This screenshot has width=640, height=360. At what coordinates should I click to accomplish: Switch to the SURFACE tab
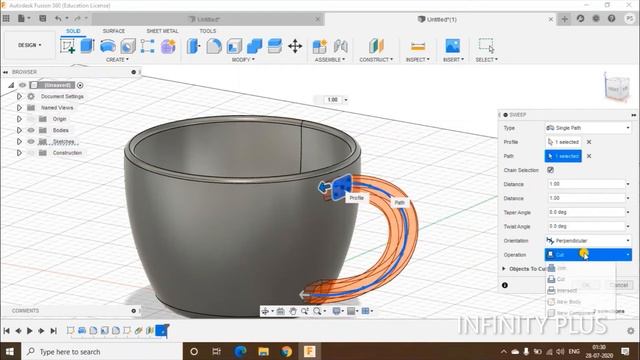(113, 31)
